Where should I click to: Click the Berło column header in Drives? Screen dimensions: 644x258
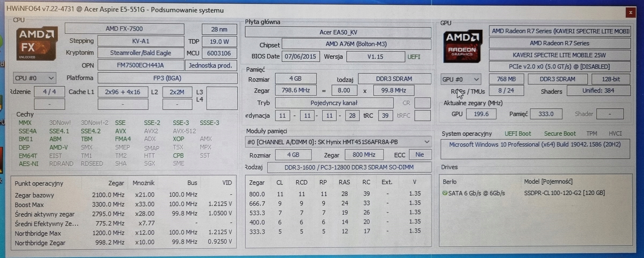[x=449, y=182]
